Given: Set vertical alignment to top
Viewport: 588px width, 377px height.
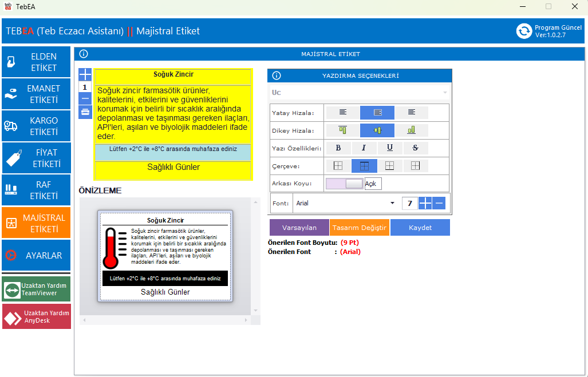Looking at the screenshot, I should coord(342,130).
